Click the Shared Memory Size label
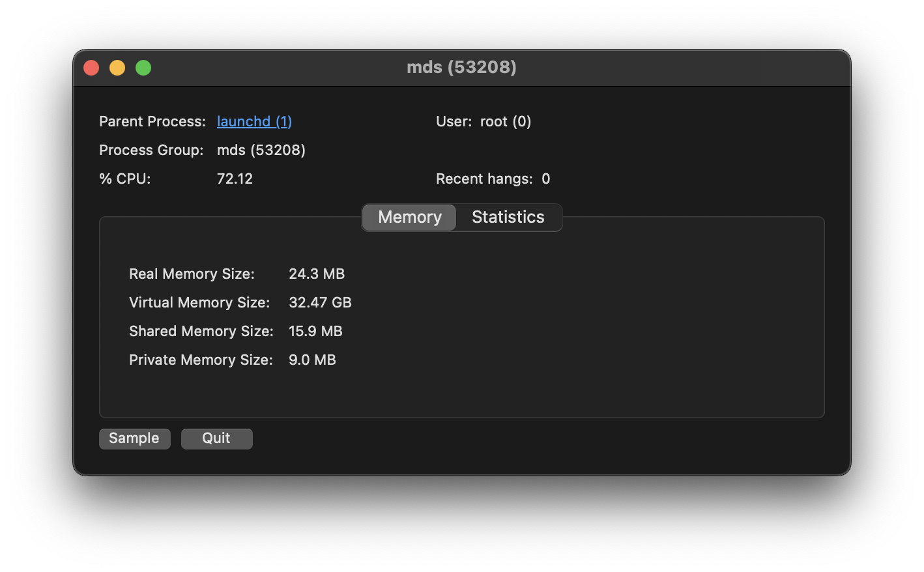Viewport: 924px width, 572px height. pos(201,331)
